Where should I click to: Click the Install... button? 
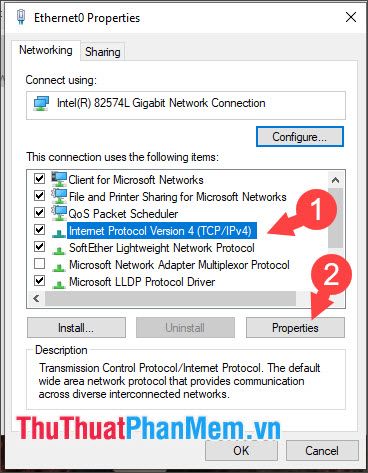pos(76,328)
